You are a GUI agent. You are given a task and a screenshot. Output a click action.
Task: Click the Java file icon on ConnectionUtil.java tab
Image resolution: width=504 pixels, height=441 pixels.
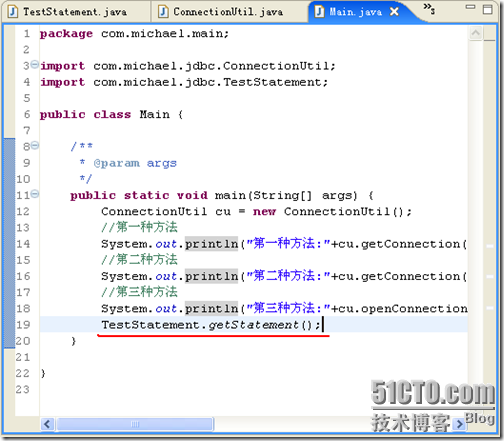tap(163, 12)
